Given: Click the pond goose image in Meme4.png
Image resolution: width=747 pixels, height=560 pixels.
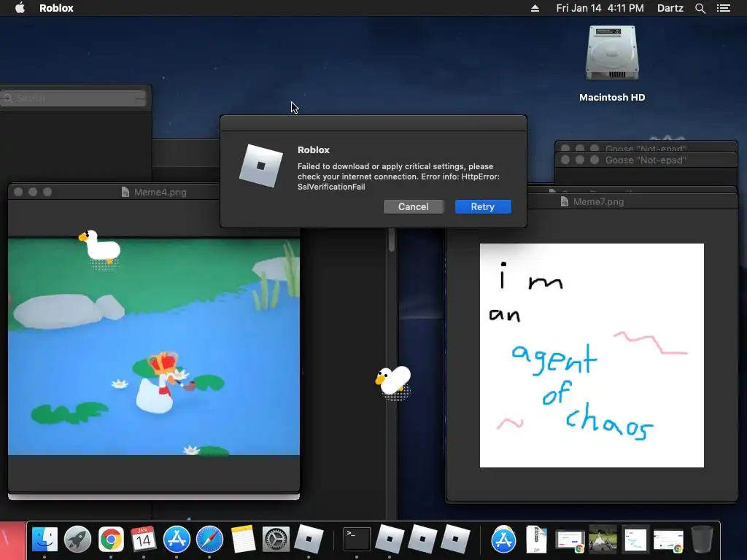Looking at the screenshot, I should point(154,346).
